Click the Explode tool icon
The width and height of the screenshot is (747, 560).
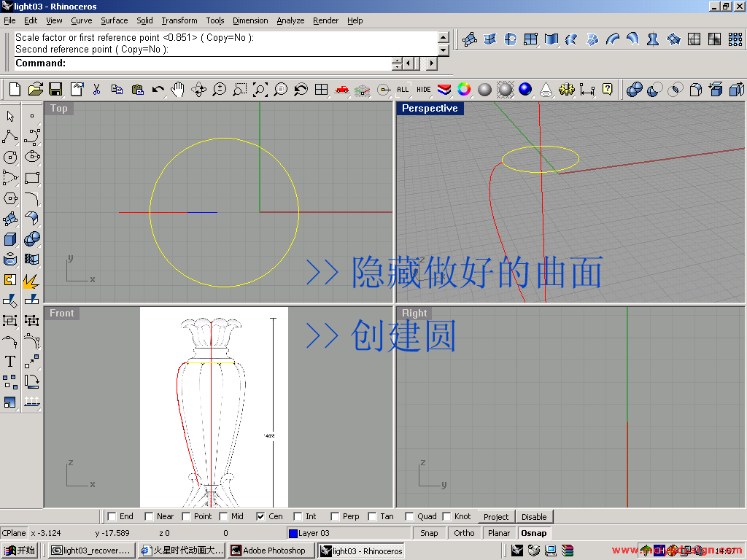point(31,279)
